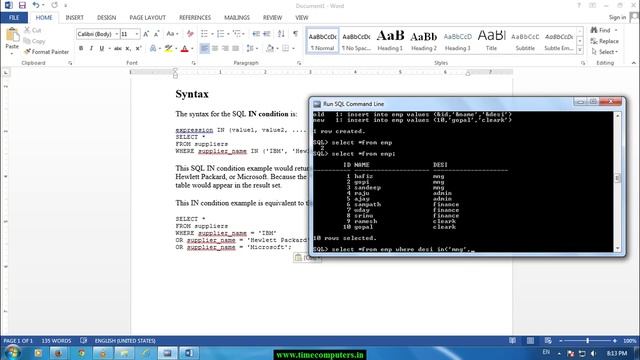Screen dimensions: 640x360
Task: Apply the Title style
Action: [491, 41]
